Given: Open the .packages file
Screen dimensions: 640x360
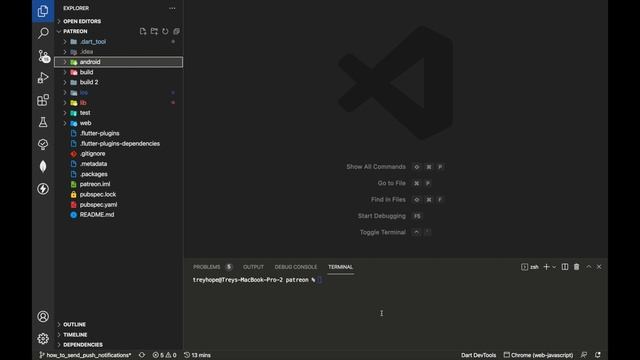Looking at the screenshot, I should (118, 174).
